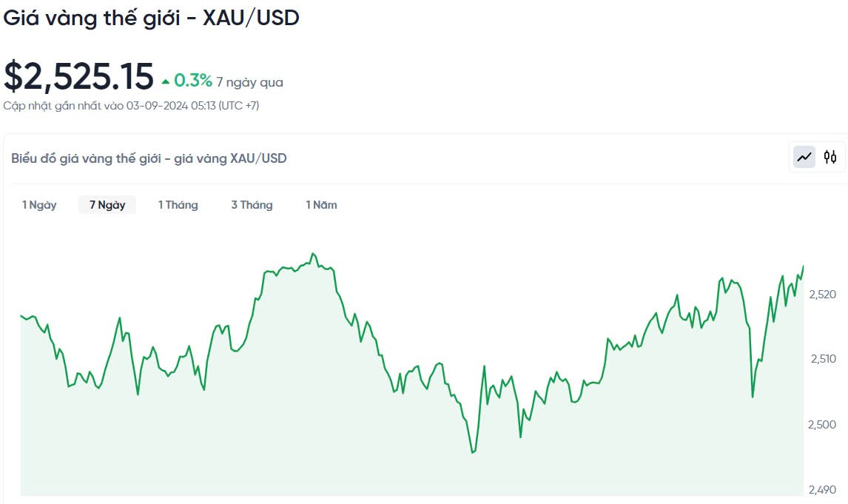Click the last update timestamp text
The width and height of the screenshot is (848, 504).
131,106
